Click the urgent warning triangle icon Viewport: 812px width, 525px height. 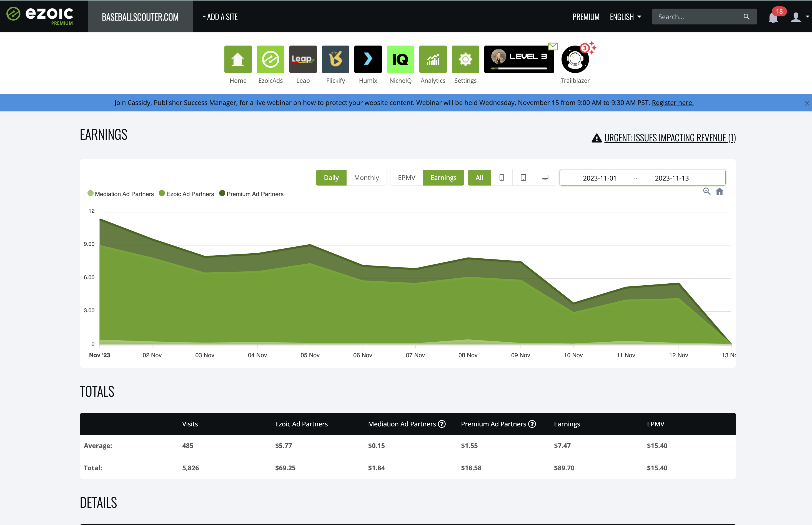596,138
